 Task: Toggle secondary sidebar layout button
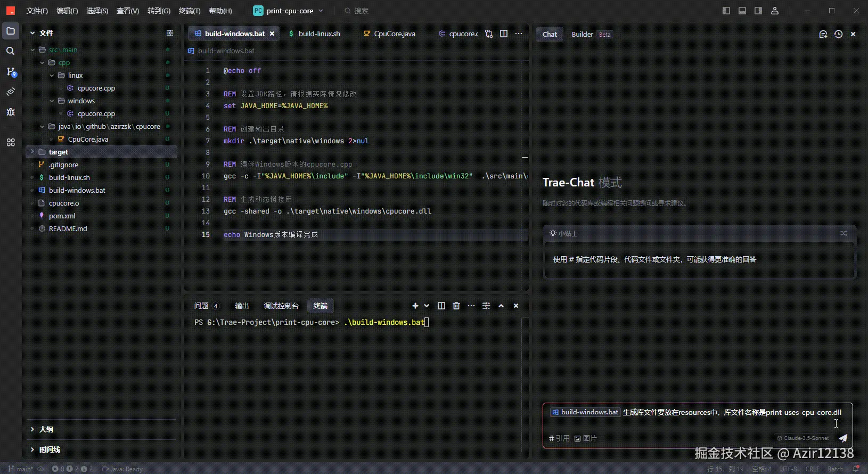coord(758,11)
